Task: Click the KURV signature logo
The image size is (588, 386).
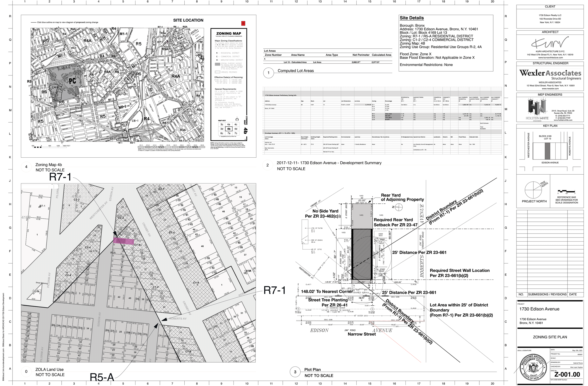Action: click(550, 43)
